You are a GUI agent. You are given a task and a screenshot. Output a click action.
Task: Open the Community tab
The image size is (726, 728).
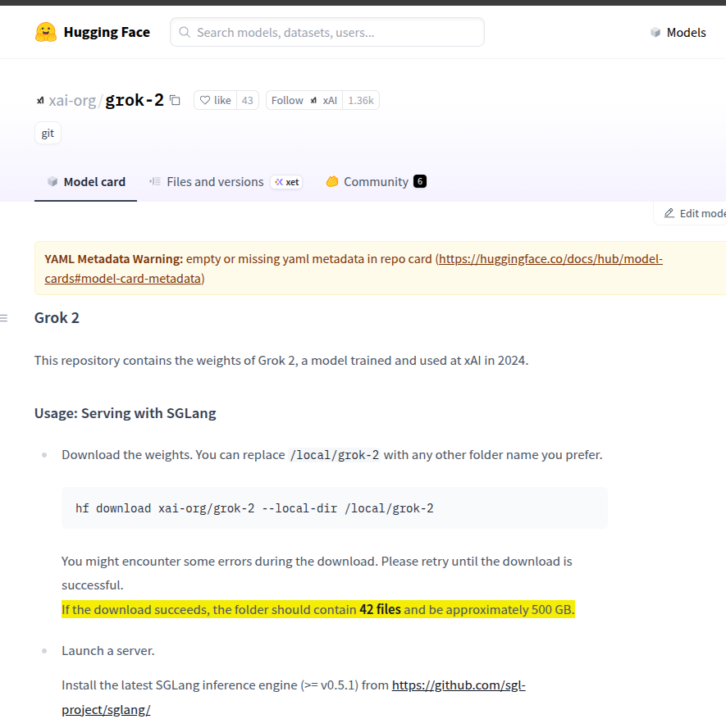click(376, 182)
